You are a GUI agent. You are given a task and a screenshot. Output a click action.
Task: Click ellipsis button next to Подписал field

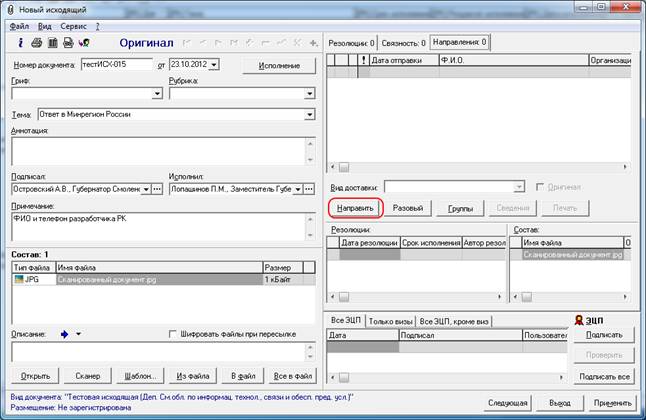click(157, 188)
